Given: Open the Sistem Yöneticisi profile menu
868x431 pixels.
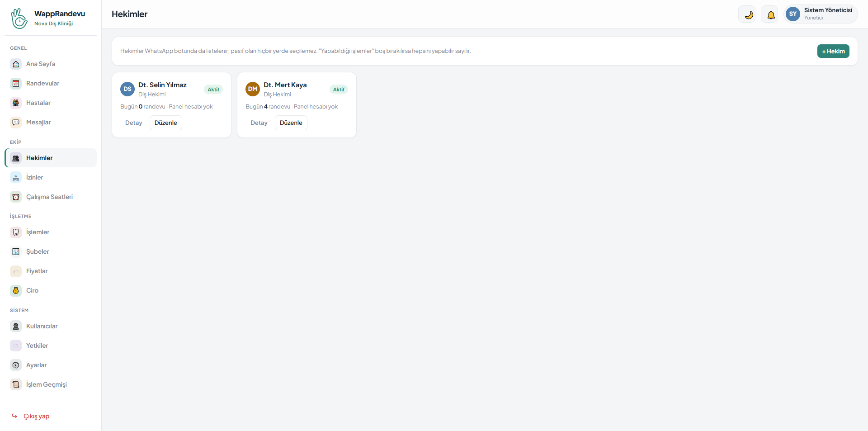Looking at the screenshot, I should coord(821,14).
